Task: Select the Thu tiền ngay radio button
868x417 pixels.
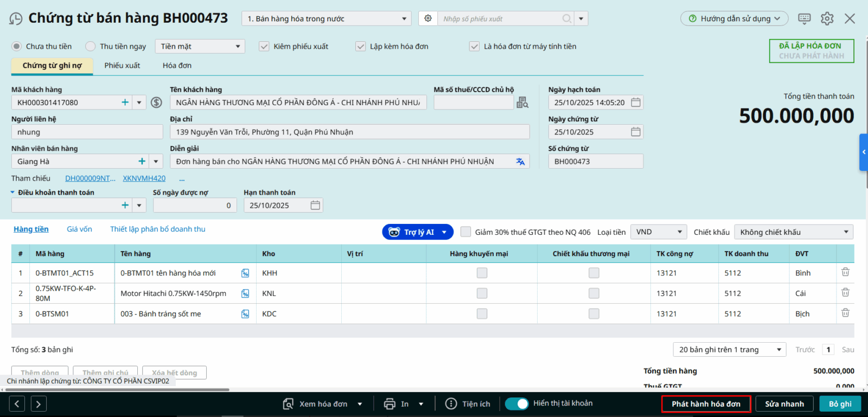Action: click(91, 47)
